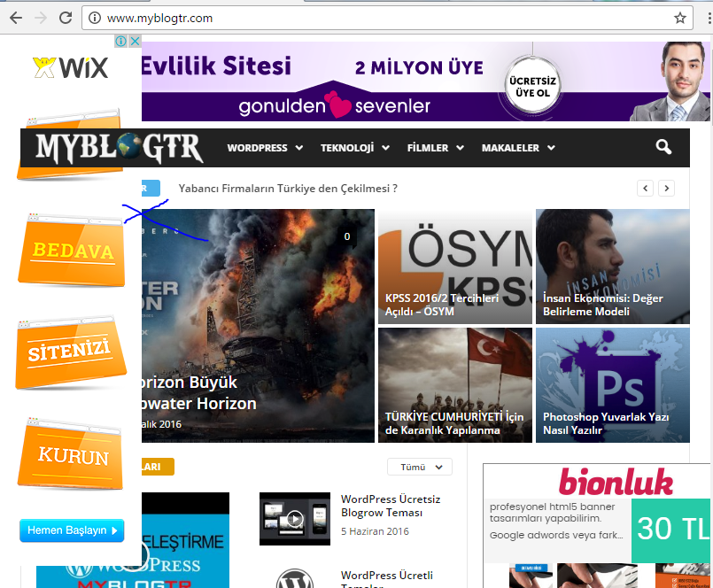The width and height of the screenshot is (713, 588).
Task: Click the orange KURUN ad tile
Action: (71, 454)
